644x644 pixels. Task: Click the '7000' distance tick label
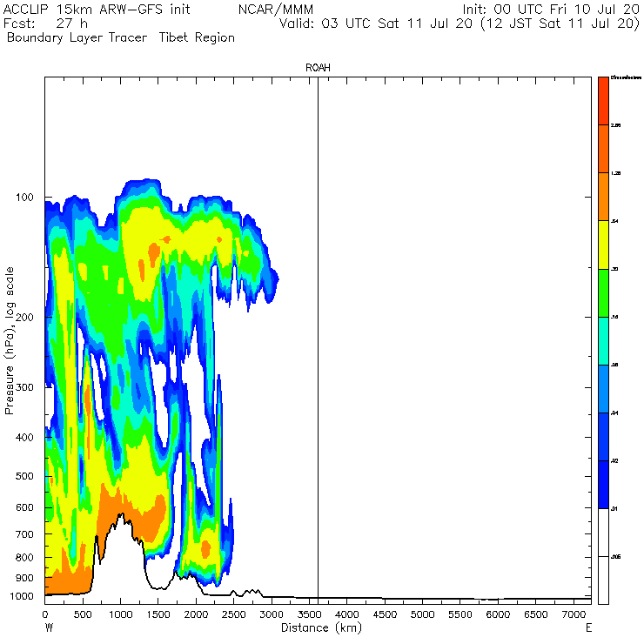(x=574, y=614)
